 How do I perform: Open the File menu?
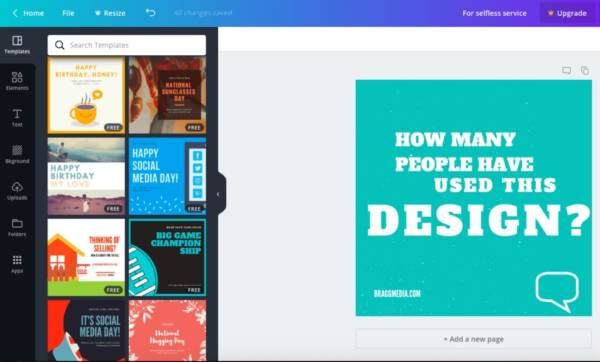68,13
